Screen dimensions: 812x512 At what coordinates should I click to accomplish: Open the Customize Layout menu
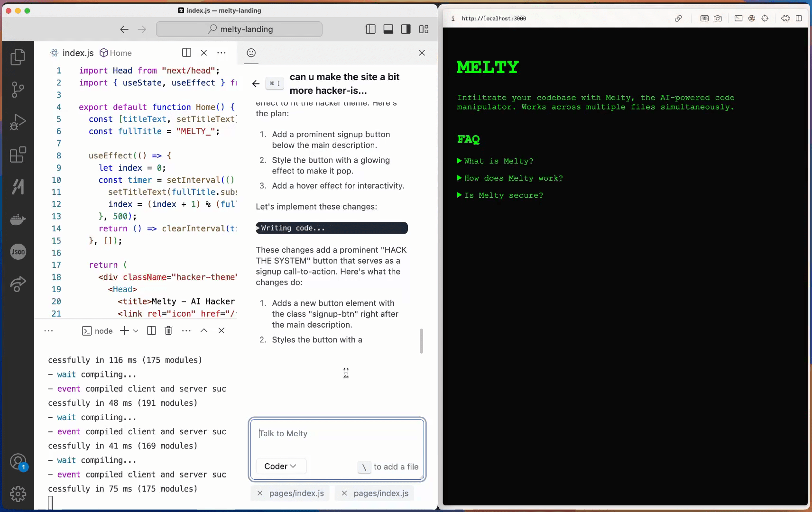tap(424, 29)
